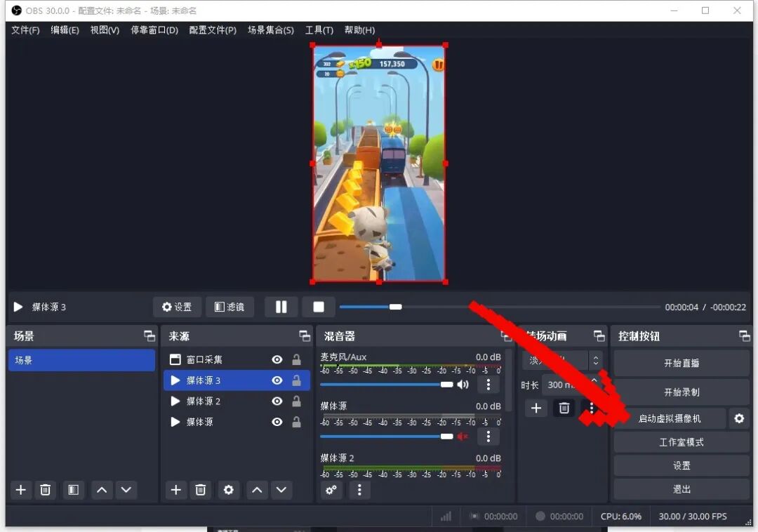Remove the selected source

tap(200, 490)
